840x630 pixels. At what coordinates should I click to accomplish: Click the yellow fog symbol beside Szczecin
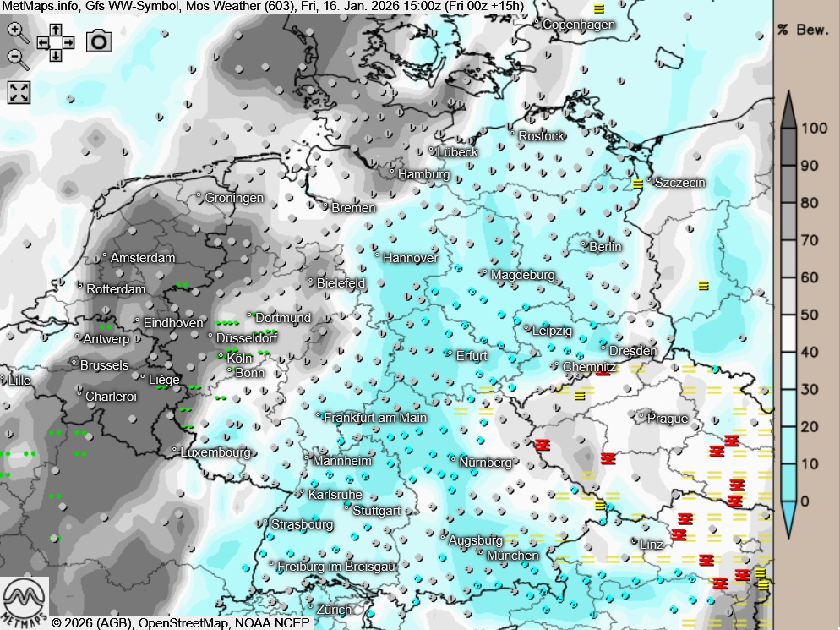637,184
